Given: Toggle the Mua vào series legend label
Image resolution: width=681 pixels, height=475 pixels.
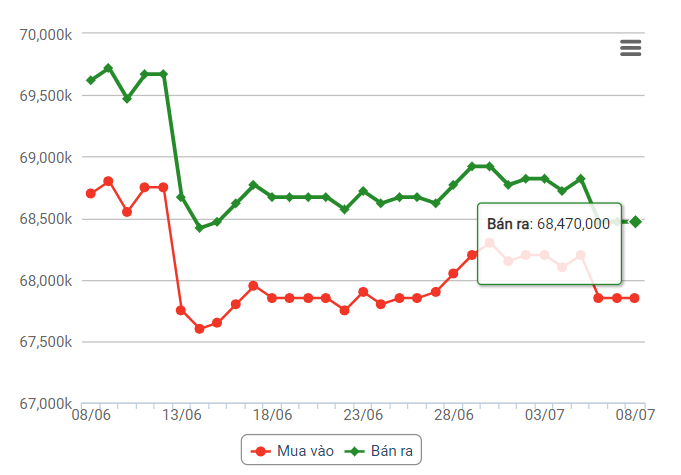Looking at the screenshot, I should coord(307,452).
